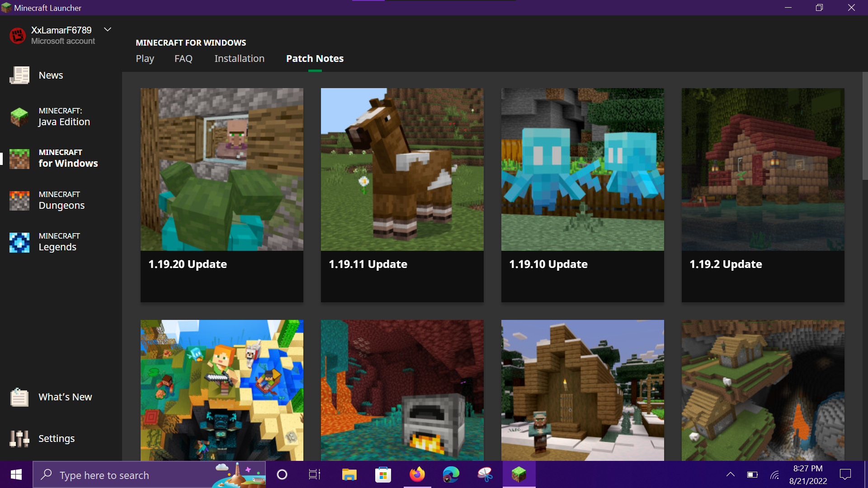Click the 1.19.11 Update horse thumbnail

click(402, 169)
